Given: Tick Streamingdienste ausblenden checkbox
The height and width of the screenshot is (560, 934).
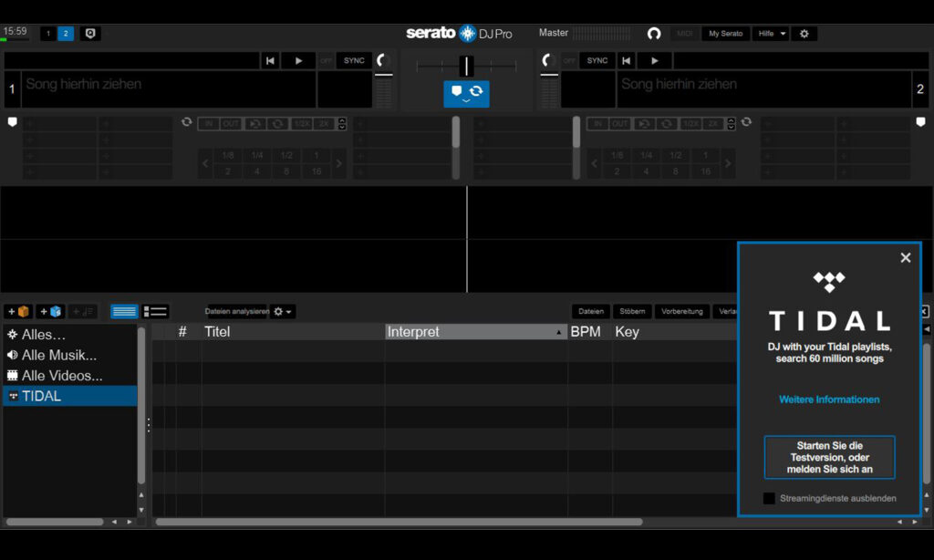Looking at the screenshot, I should click(769, 498).
